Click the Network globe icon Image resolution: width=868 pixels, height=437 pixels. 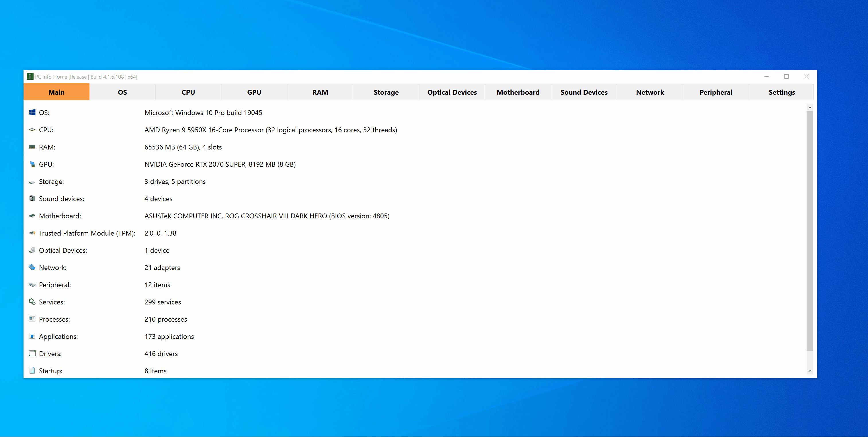point(32,267)
